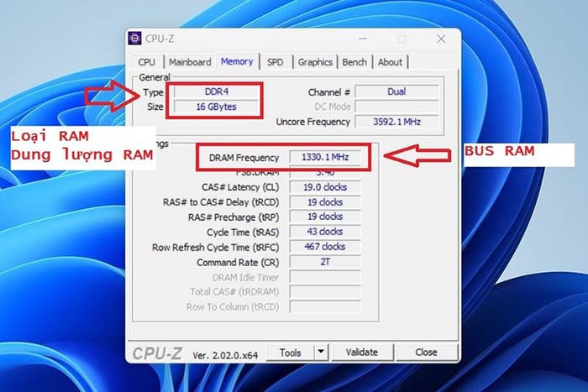Image resolution: width=588 pixels, height=392 pixels.
Task: Open the Bench tab
Action: point(354,62)
